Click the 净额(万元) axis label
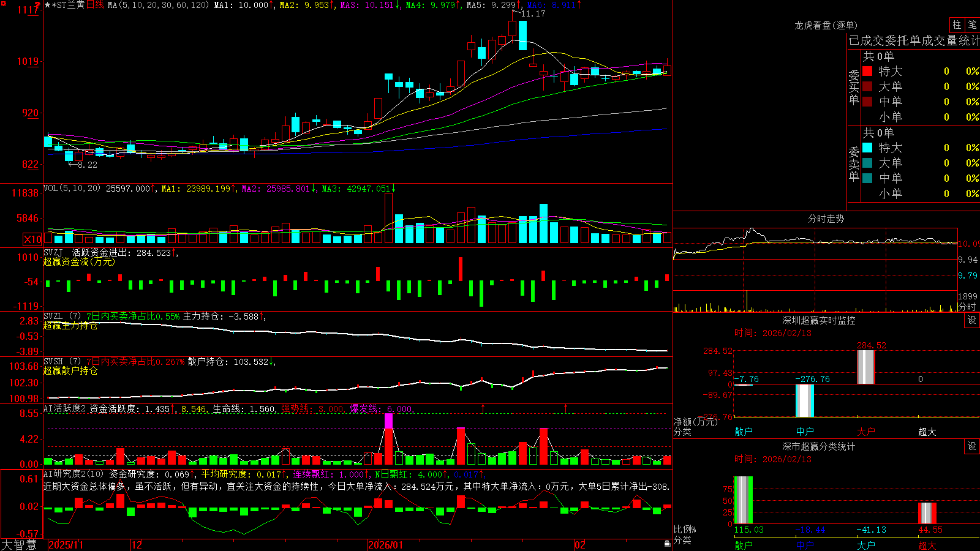This screenshot has height=551, width=980. pyautogui.click(x=696, y=422)
